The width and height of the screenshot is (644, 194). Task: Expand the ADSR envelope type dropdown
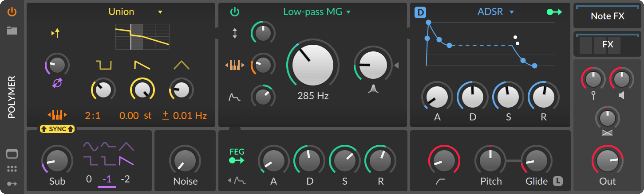[512, 12]
